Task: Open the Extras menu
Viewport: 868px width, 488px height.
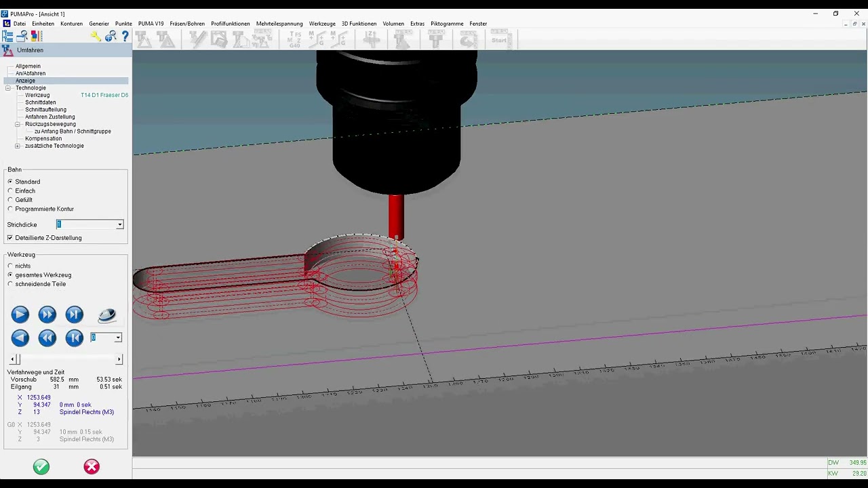Action: tap(417, 24)
